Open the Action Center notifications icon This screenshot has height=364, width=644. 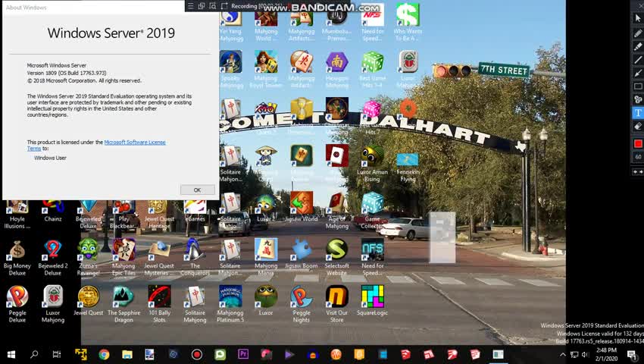pos(633,354)
